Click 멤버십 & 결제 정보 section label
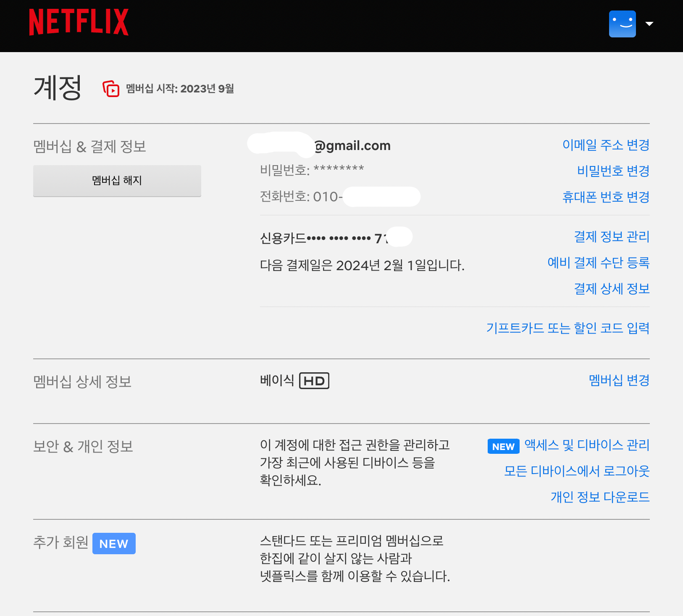The height and width of the screenshot is (616, 683). point(89,147)
